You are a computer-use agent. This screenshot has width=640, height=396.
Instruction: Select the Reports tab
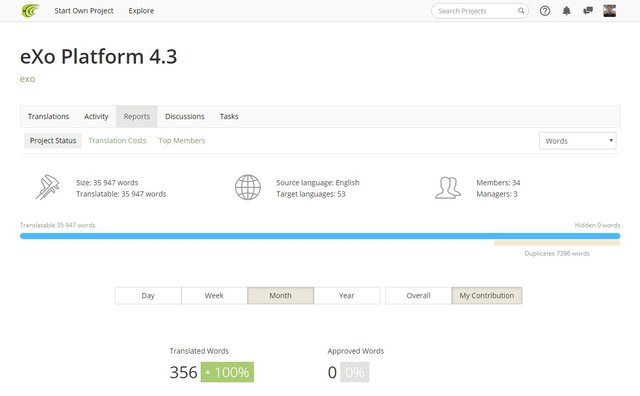(x=137, y=116)
